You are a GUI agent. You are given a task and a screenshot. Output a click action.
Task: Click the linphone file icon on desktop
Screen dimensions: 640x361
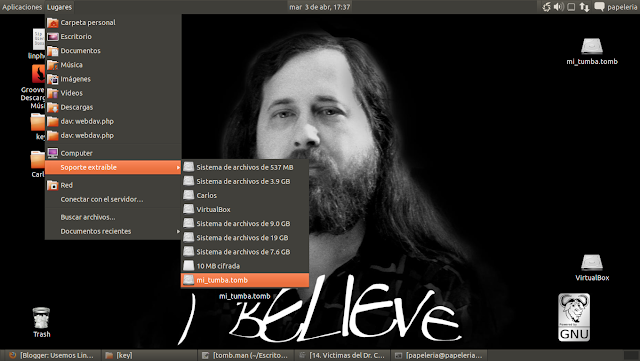38,40
